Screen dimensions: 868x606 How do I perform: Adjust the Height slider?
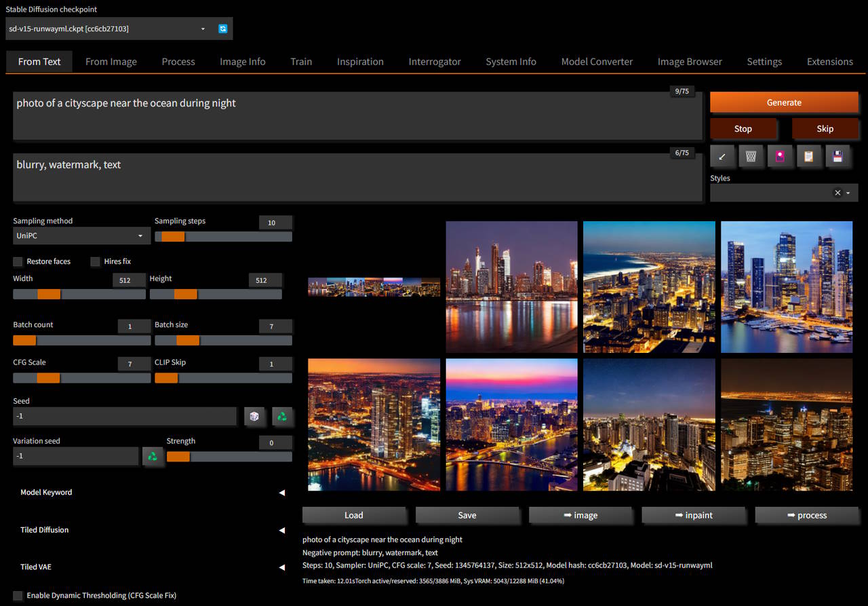216,294
